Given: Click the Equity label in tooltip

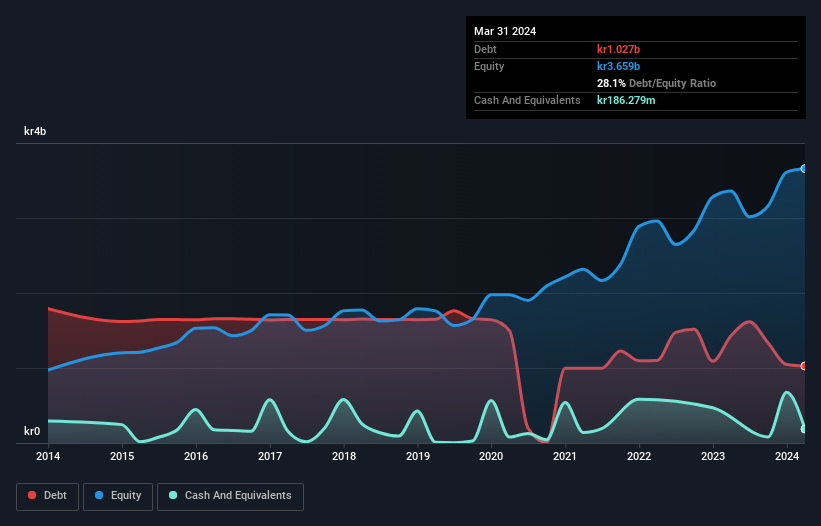Looking at the screenshot, I should click(x=489, y=66).
